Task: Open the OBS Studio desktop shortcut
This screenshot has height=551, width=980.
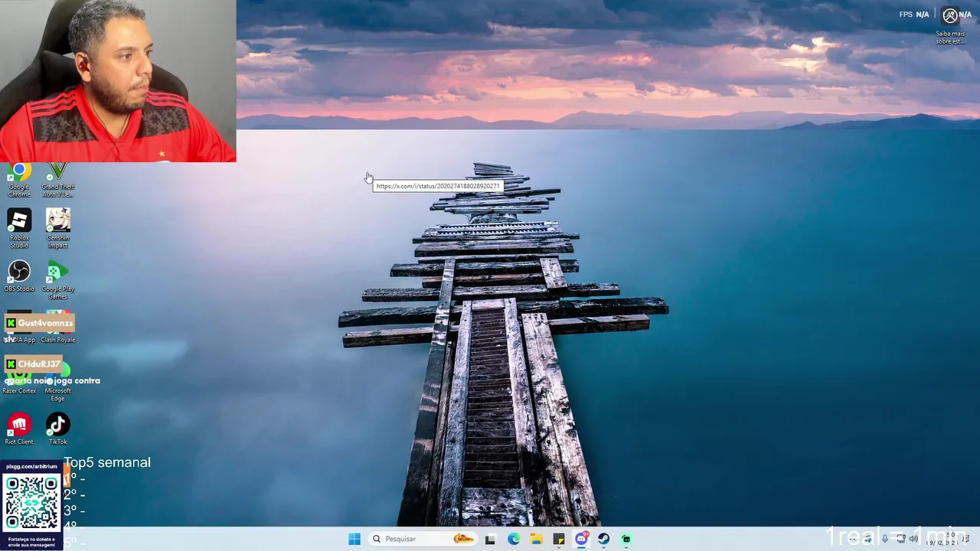Action: pos(19,276)
